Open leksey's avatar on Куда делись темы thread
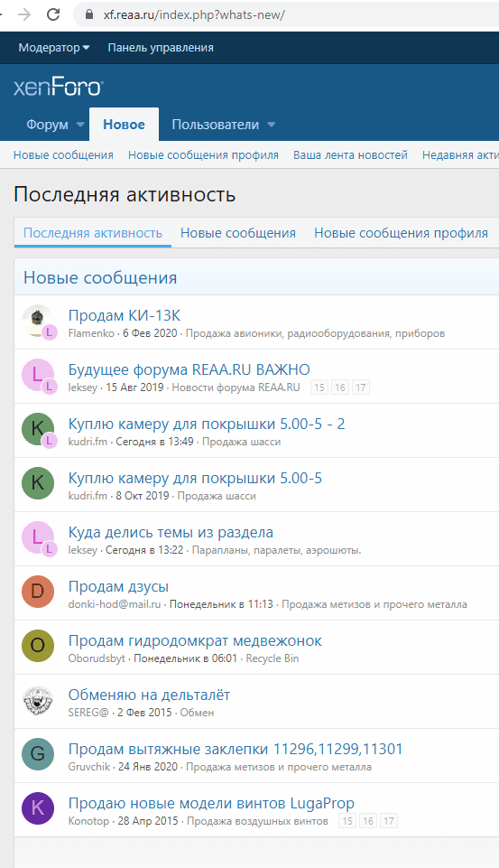499x868 pixels. click(38, 537)
